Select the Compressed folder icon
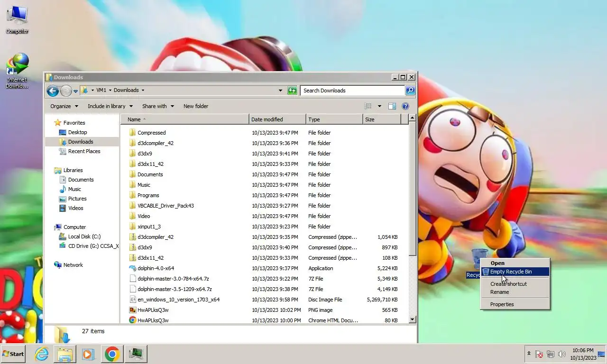This screenshot has height=364, width=607. click(x=133, y=133)
